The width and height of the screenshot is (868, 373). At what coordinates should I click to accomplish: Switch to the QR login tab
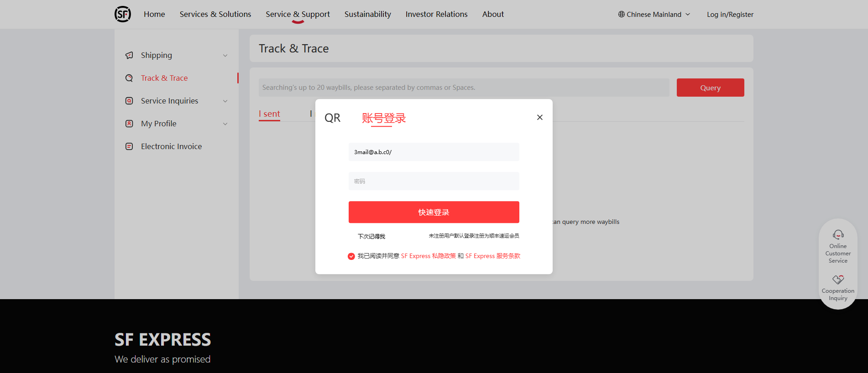pyautogui.click(x=332, y=118)
